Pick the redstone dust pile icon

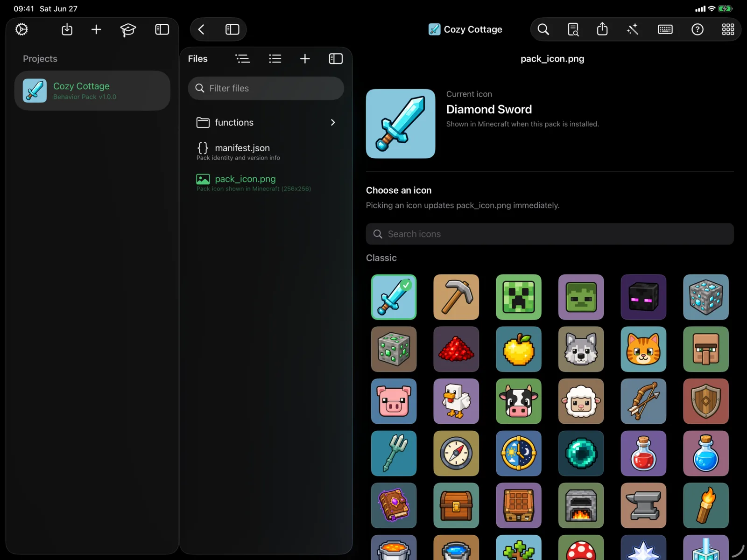[456, 349]
